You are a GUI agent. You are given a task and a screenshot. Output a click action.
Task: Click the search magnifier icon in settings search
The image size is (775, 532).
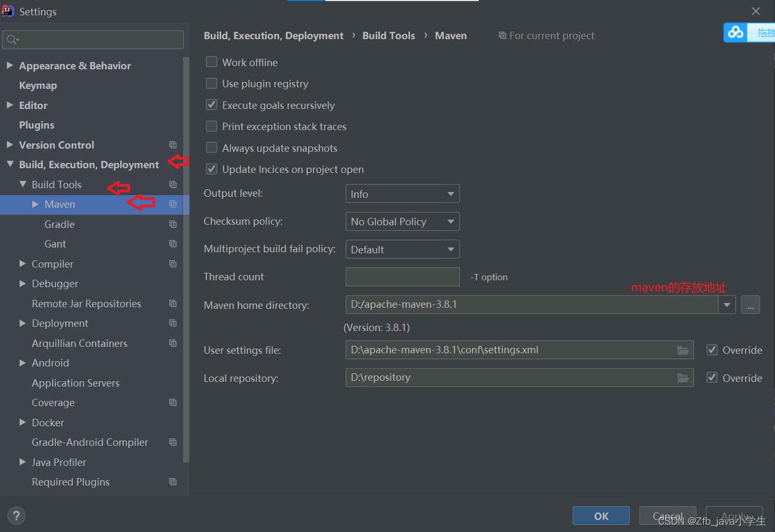(13, 40)
